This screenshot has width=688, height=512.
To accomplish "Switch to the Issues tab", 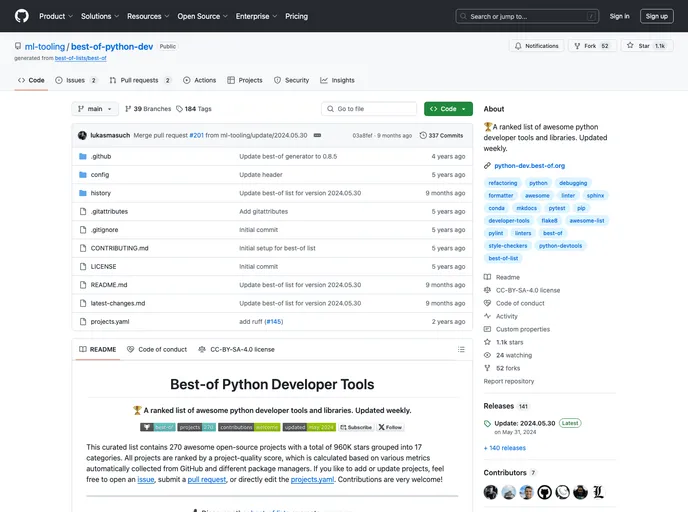I will 76,80.
